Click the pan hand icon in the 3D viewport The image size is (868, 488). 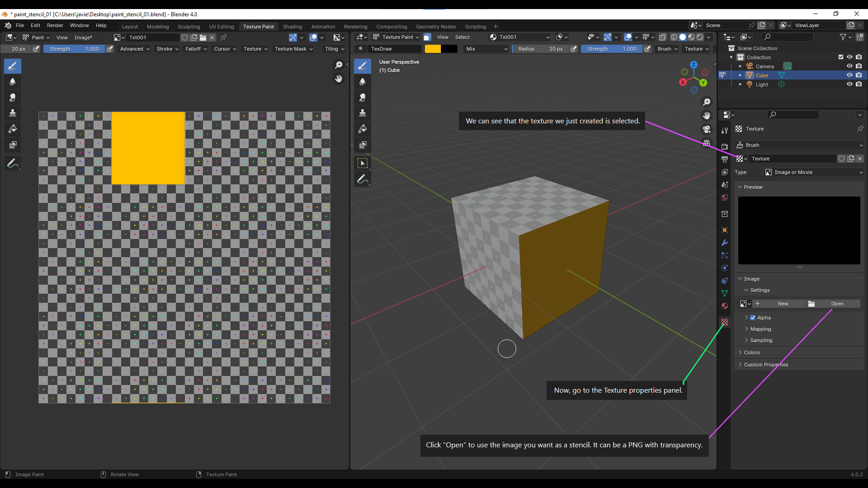[707, 116]
